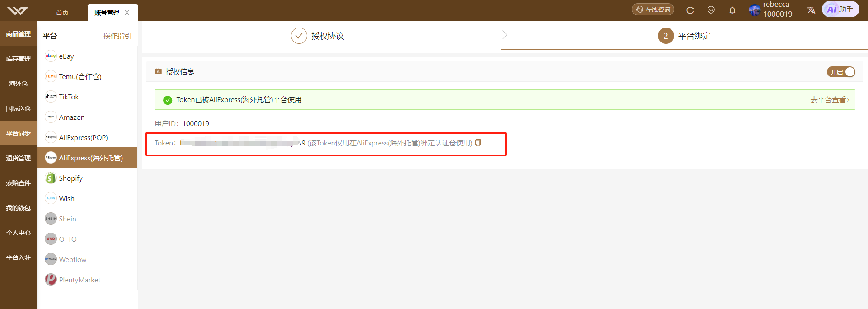
Task: Click the shield icon in the header
Action: point(711,10)
